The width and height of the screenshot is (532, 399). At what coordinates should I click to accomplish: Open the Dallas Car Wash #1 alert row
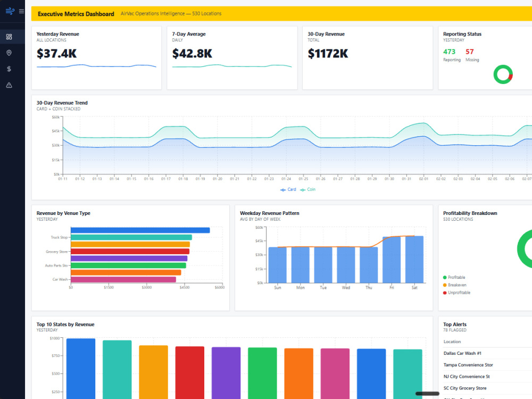point(487,353)
